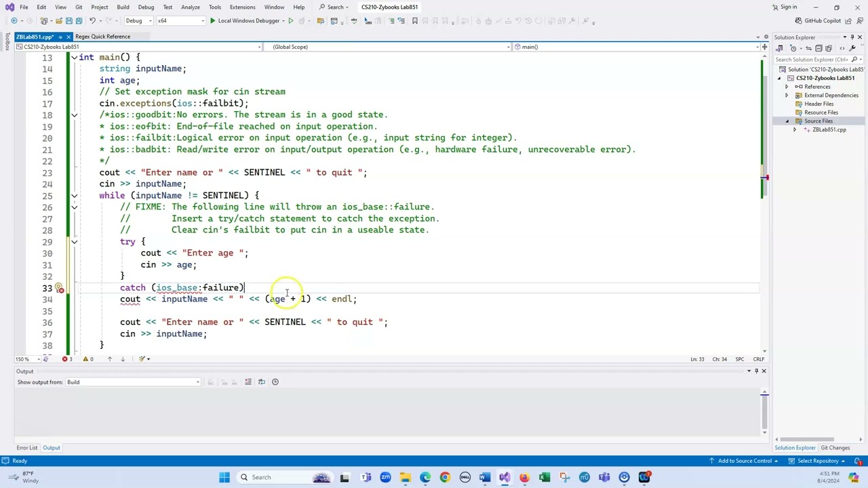Image resolution: width=868 pixels, height=488 pixels.
Task: Open the Edit menu
Action: (41, 7)
